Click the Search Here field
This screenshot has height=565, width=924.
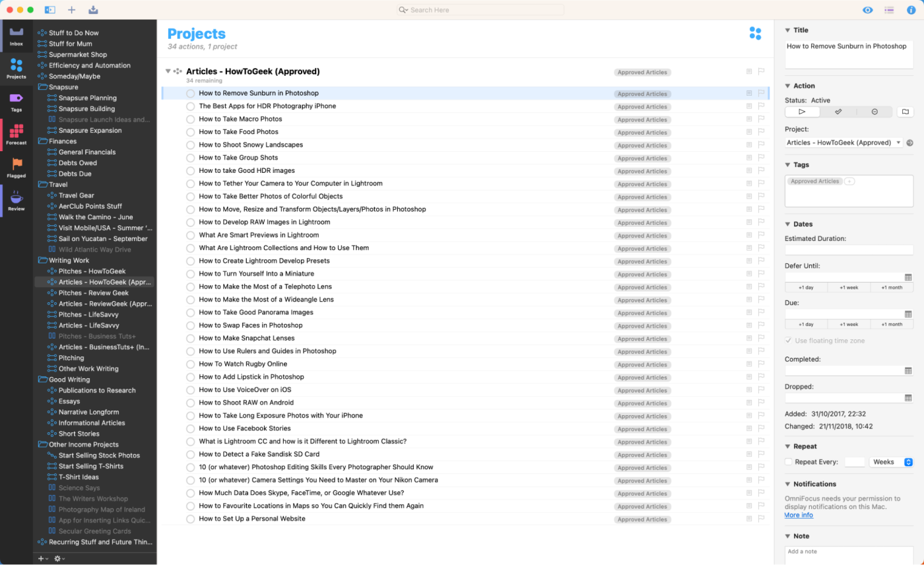pyautogui.click(x=480, y=10)
